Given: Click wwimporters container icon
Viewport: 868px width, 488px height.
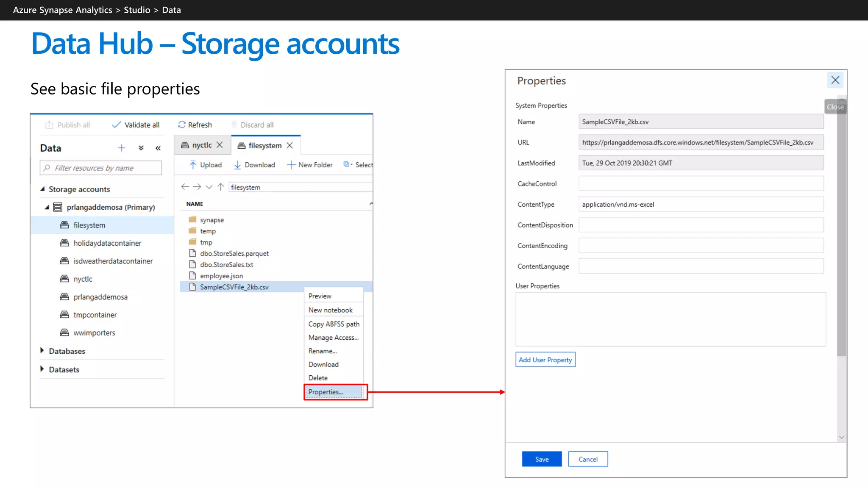Looking at the screenshot, I should coord(64,333).
